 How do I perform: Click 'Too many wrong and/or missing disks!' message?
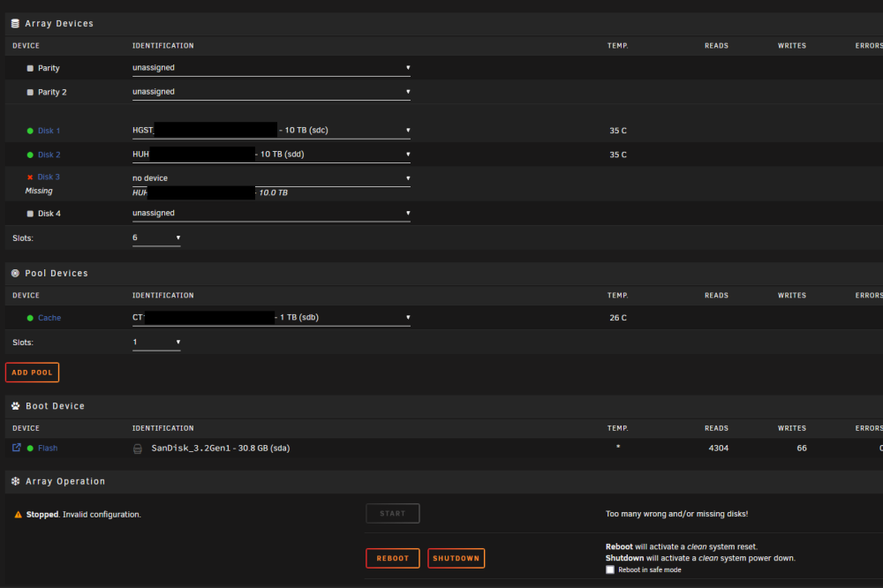tap(677, 514)
